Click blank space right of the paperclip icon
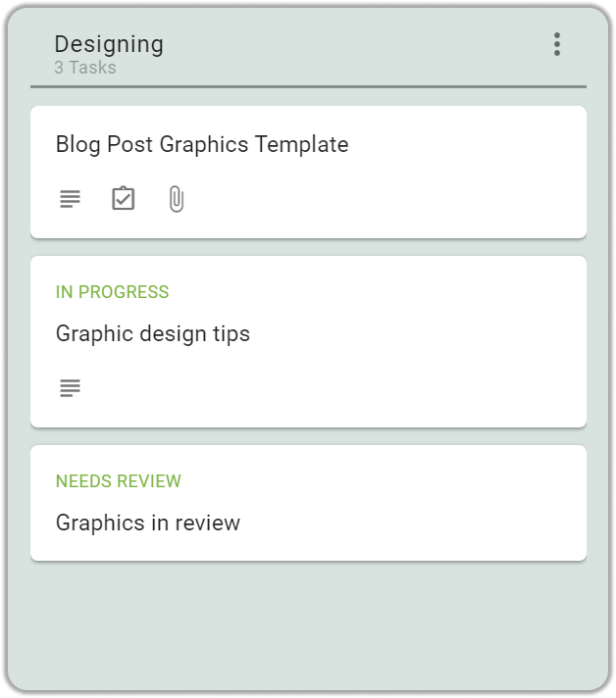This screenshot has width=616, height=698. click(384, 199)
